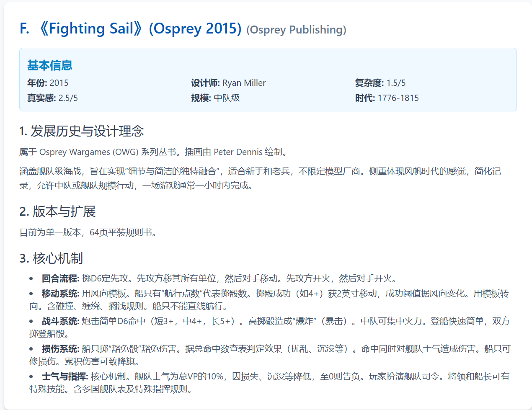Select the "规模: 中队级" entry
The image size is (532, 410).
[x=216, y=98]
